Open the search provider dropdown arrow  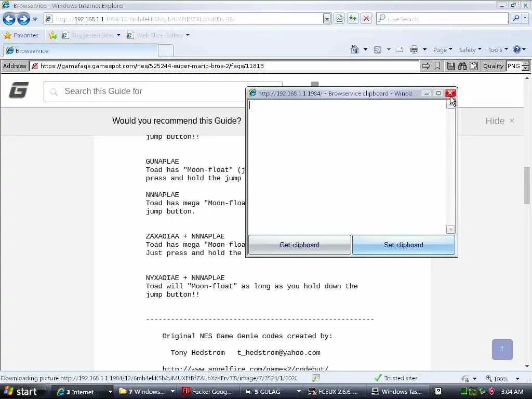pos(526,18)
